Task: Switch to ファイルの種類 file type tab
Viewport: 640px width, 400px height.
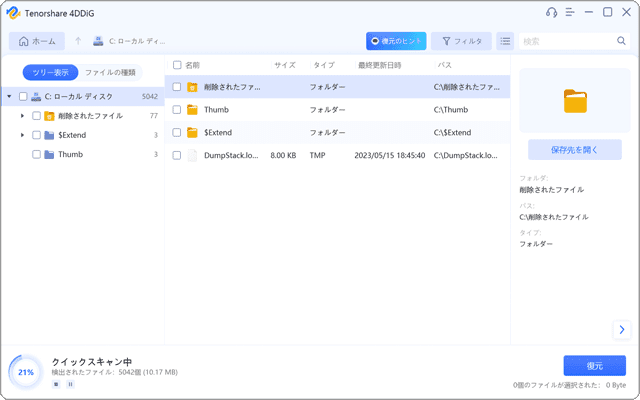Action: click(110, 73)
